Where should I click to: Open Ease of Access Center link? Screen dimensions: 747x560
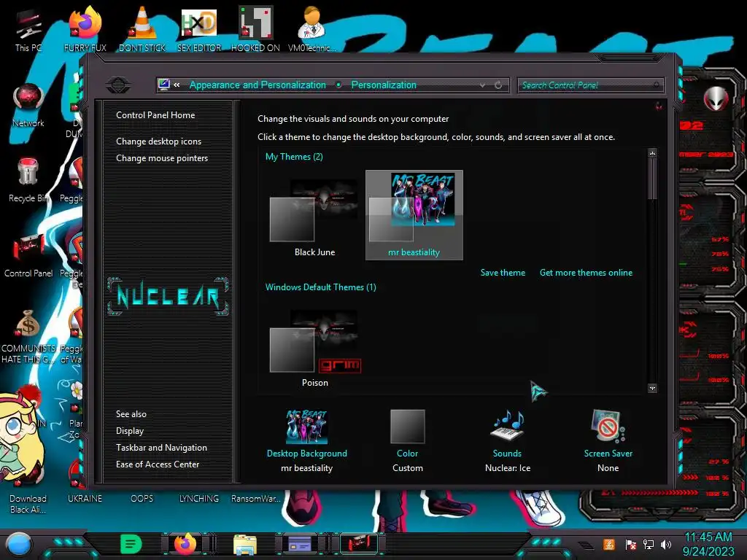[158, 464]
